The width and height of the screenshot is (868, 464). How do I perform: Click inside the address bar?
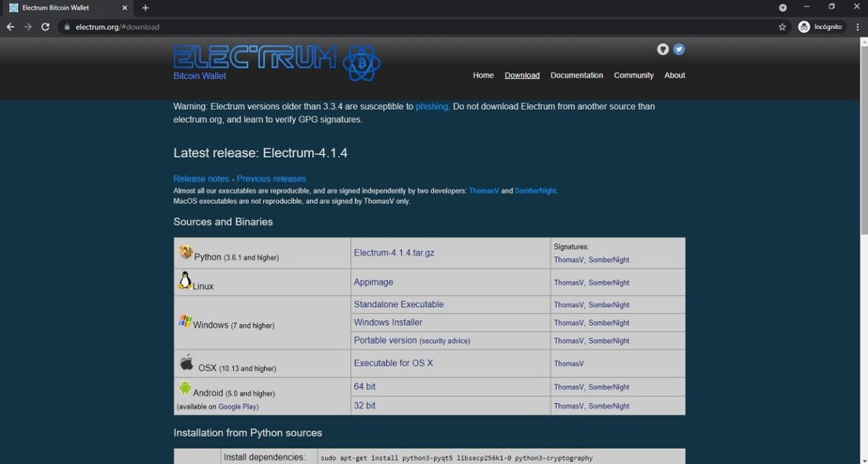(152, 26)
